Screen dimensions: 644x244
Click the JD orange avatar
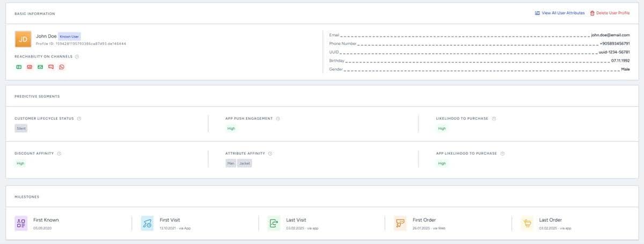click(x=23, y=39)
